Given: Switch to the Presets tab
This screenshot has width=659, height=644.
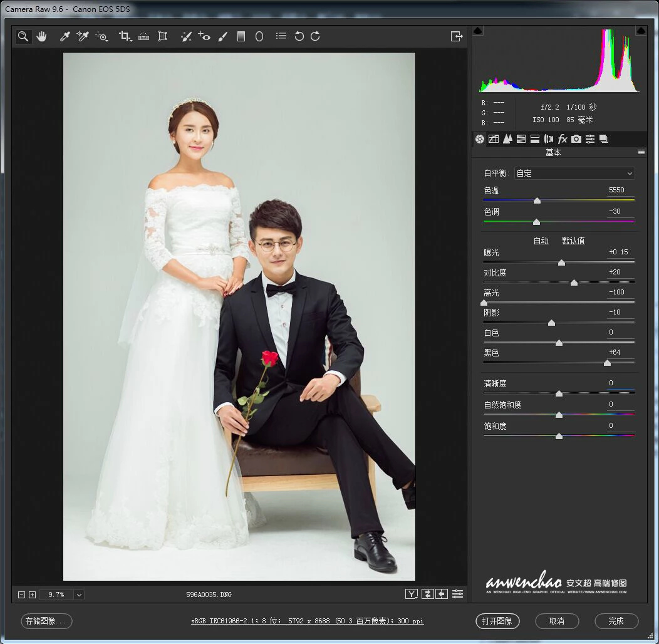Looking at the screenshot, I should (x=590, y=139).
